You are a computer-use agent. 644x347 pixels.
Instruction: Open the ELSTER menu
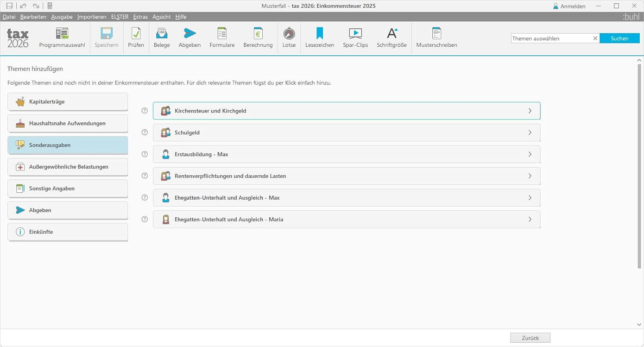[120, 17]
